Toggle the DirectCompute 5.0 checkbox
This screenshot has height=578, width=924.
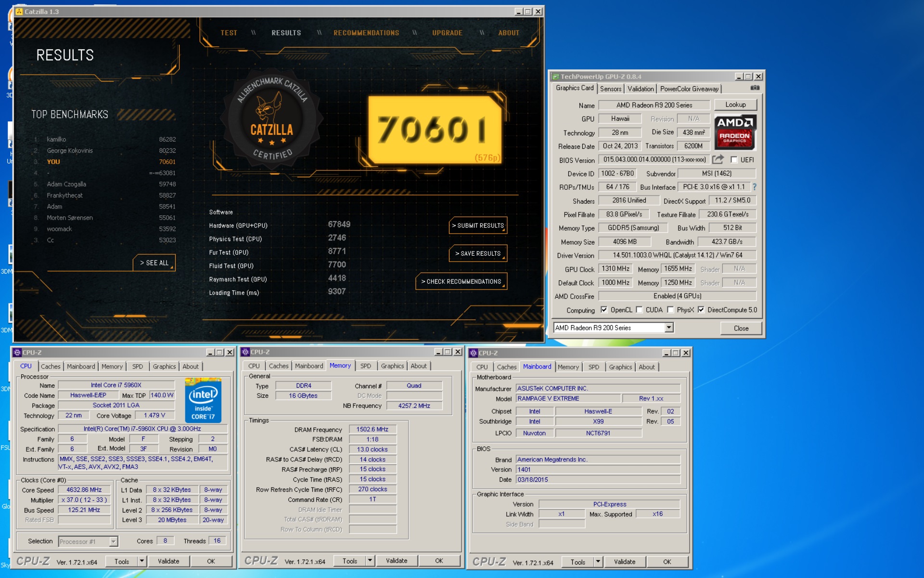pos(701,310)
